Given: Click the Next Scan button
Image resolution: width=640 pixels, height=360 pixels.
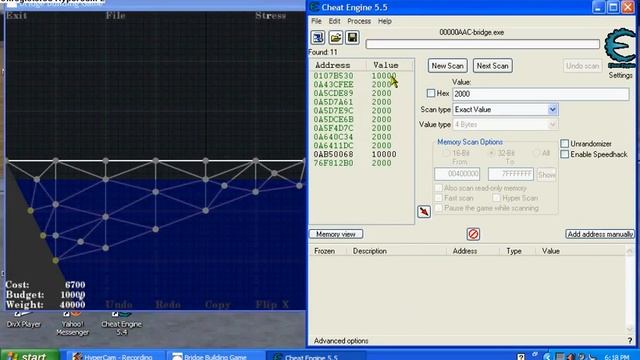Looking at the screenshot, I should (493, 66).
